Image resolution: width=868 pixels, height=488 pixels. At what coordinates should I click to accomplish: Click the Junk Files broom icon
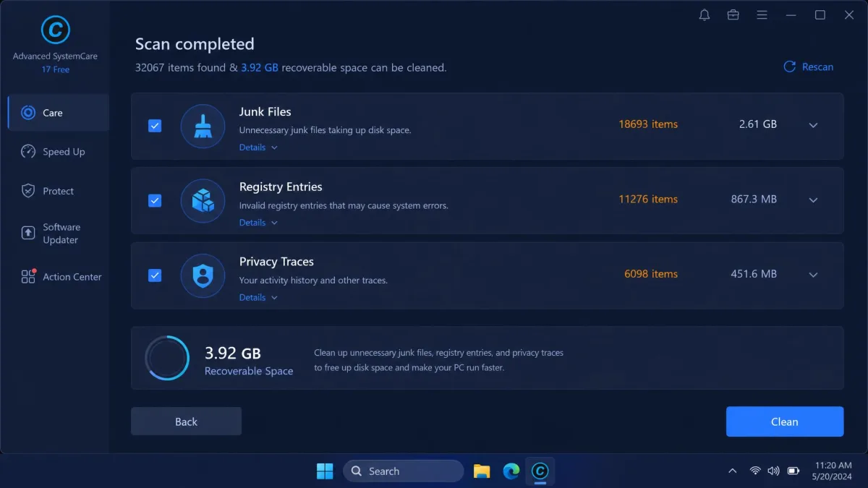click(x=203, y=126)
